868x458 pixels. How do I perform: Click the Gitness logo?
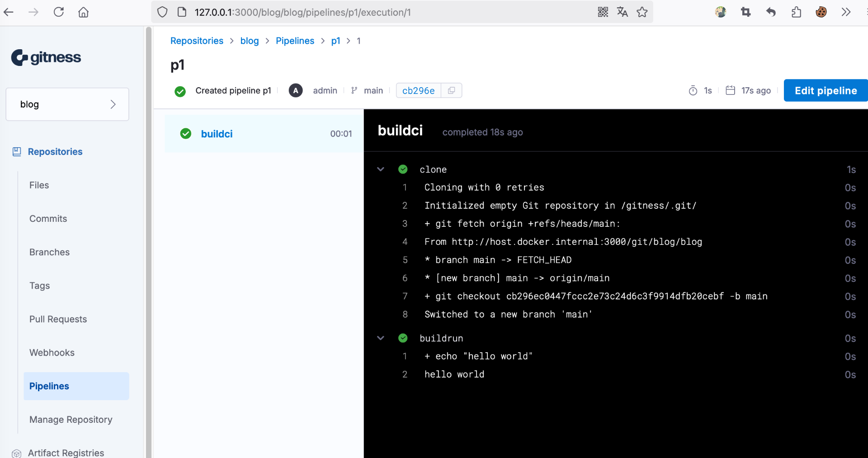click(46, 57)
